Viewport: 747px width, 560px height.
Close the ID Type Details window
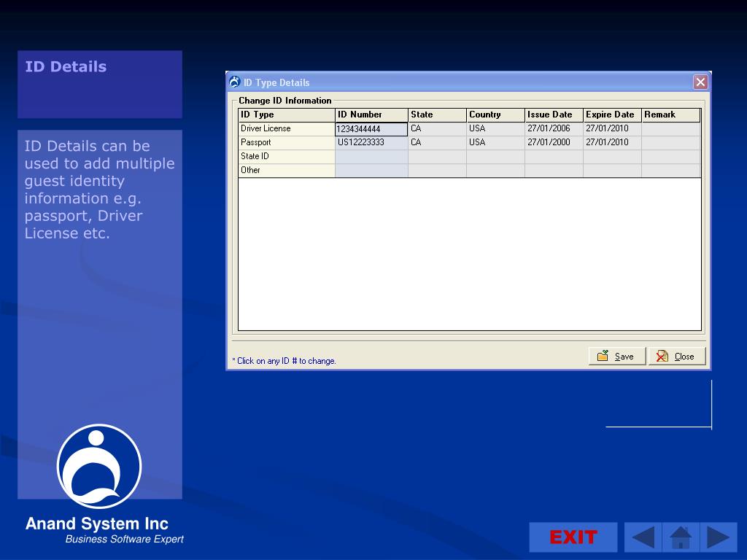point(700,82)
